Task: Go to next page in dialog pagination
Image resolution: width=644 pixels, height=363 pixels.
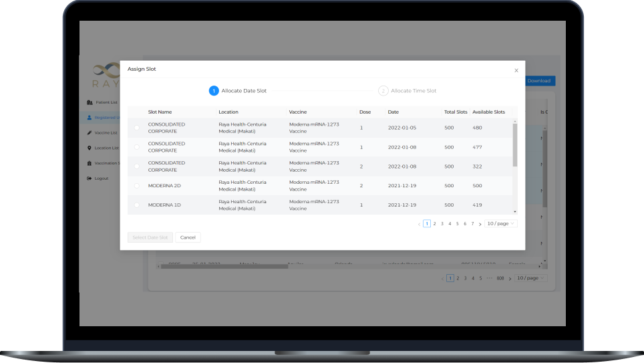Action: pyautogui.click(x=480, y=224)
